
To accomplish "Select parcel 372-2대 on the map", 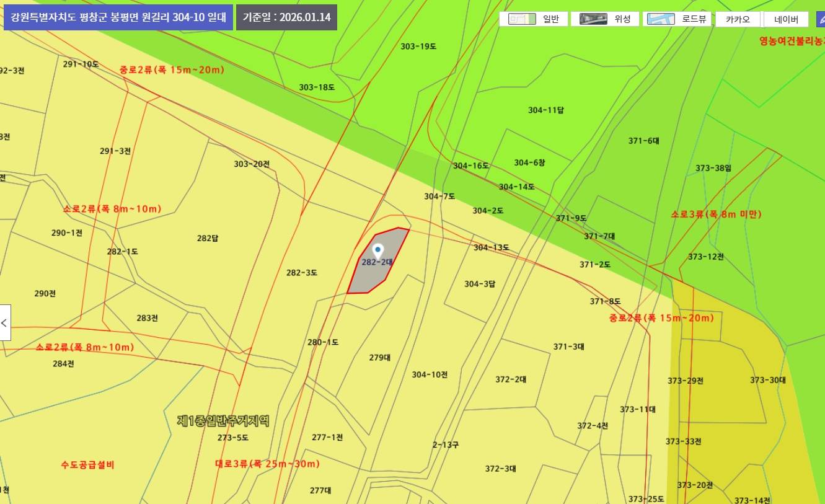I will click(x=510, y=379).
